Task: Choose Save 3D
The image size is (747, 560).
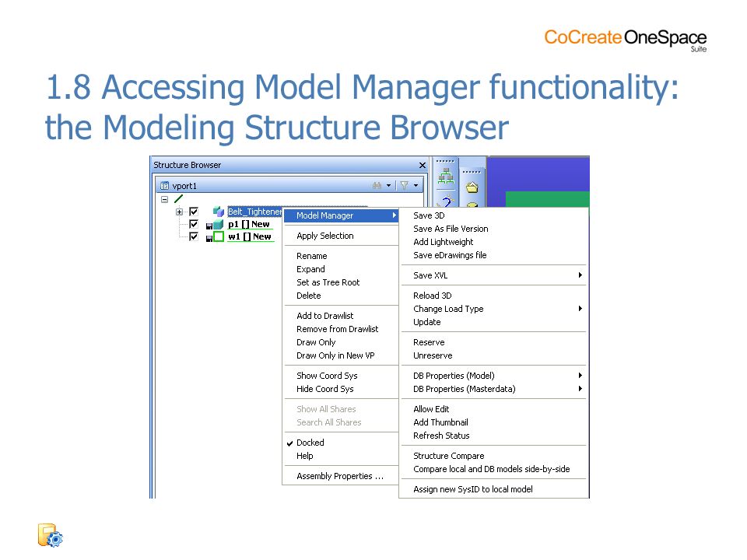Action: click(493, 215)
